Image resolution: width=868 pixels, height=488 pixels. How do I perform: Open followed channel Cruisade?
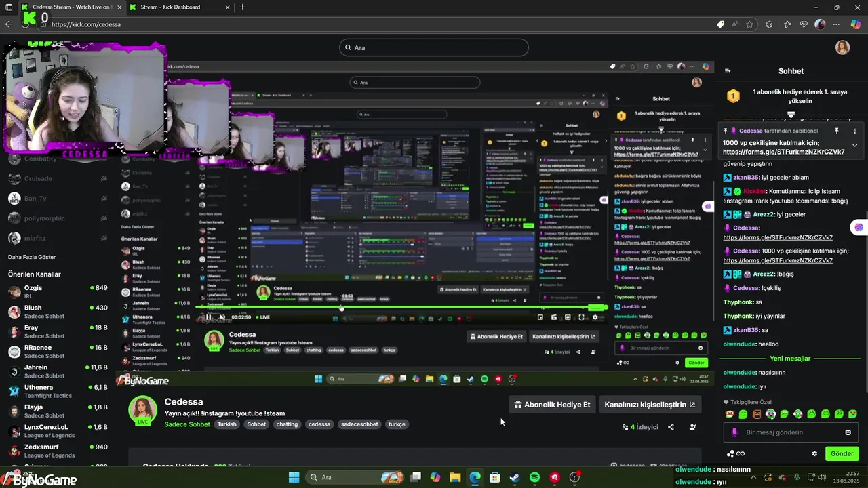pos(58,179)
